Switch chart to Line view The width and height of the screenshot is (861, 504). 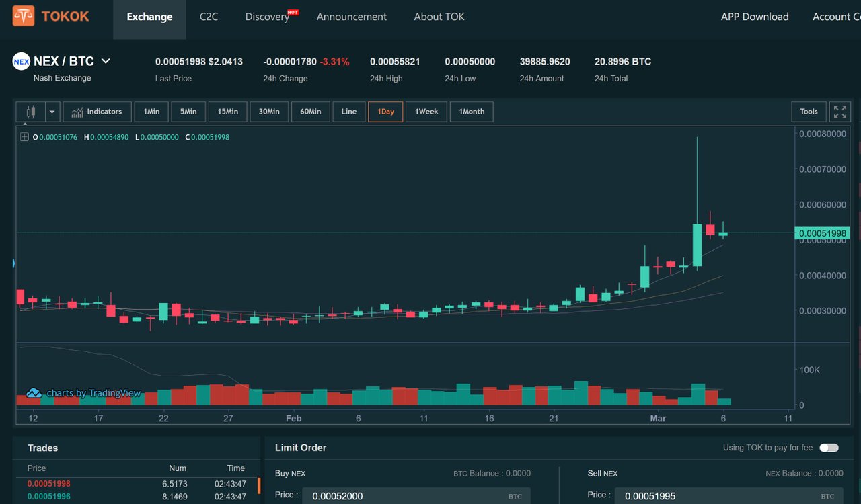pyautogui.click(x=349, y=112)
